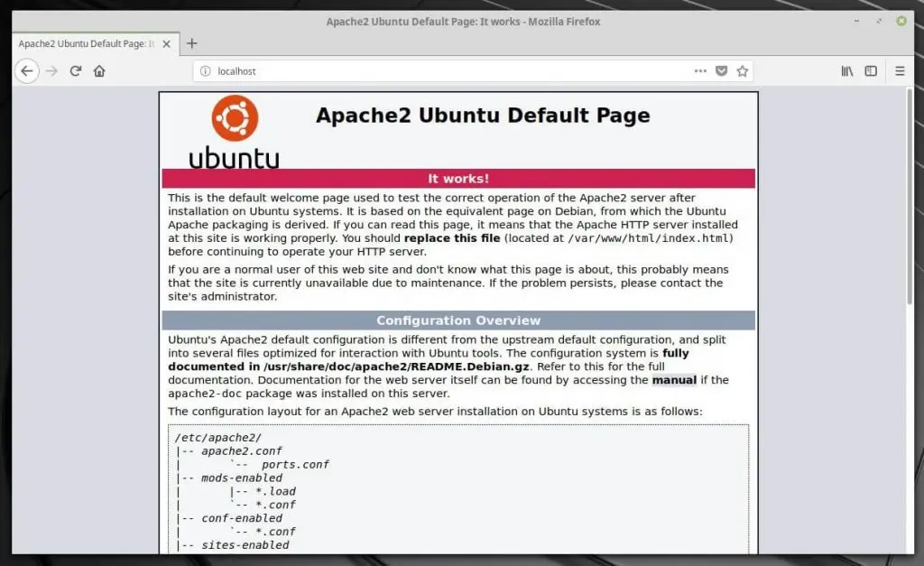This screenshot has height=566, width=924.
Task: Minimize the Firefox window
Action: tap(857, 21)
